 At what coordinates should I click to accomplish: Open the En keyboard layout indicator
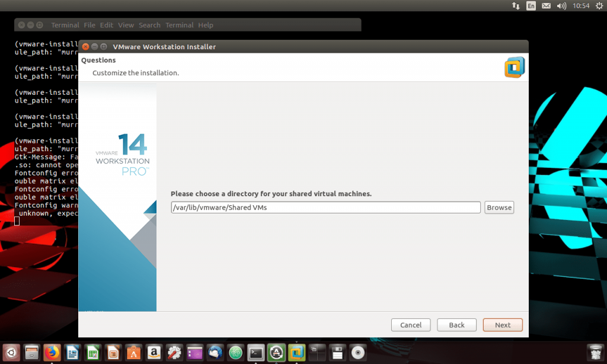(531, 6)
